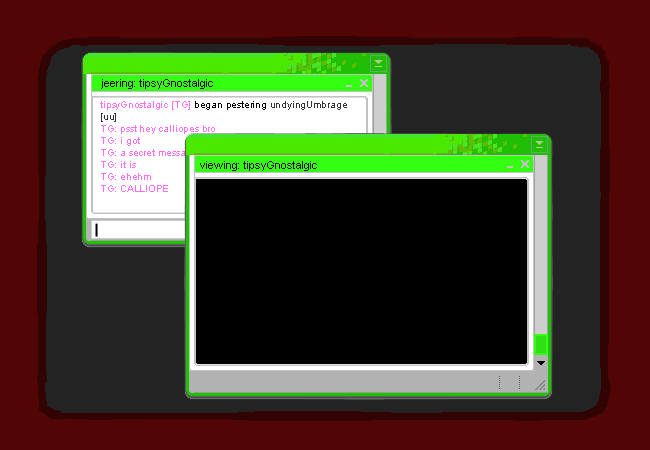Click the "TG: CALLIOPE" message line

(134, 189)
